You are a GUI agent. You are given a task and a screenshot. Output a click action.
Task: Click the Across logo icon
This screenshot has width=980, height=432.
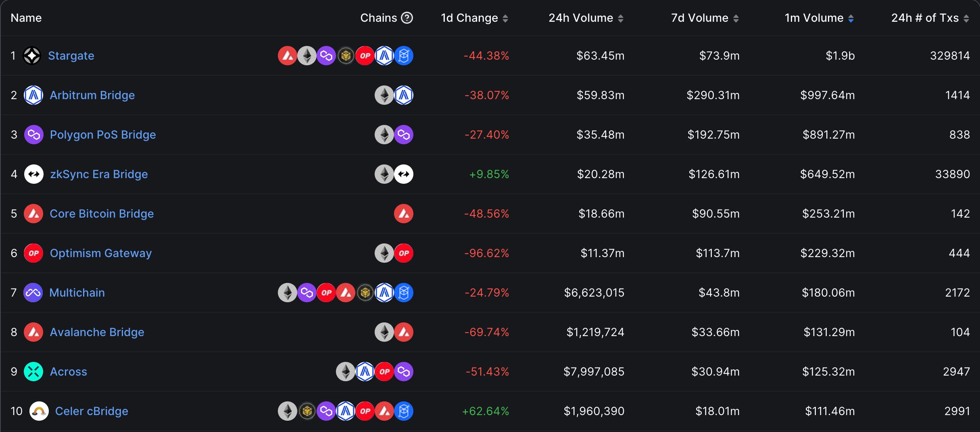click(33, 372)
